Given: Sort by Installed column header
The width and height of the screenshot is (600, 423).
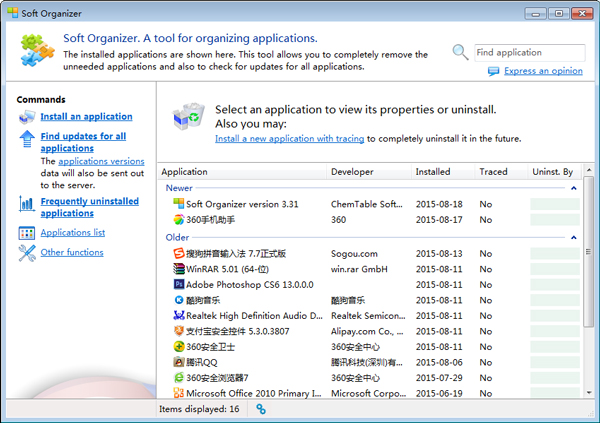Looking at the screenshot, I should [x=443, y=172].
